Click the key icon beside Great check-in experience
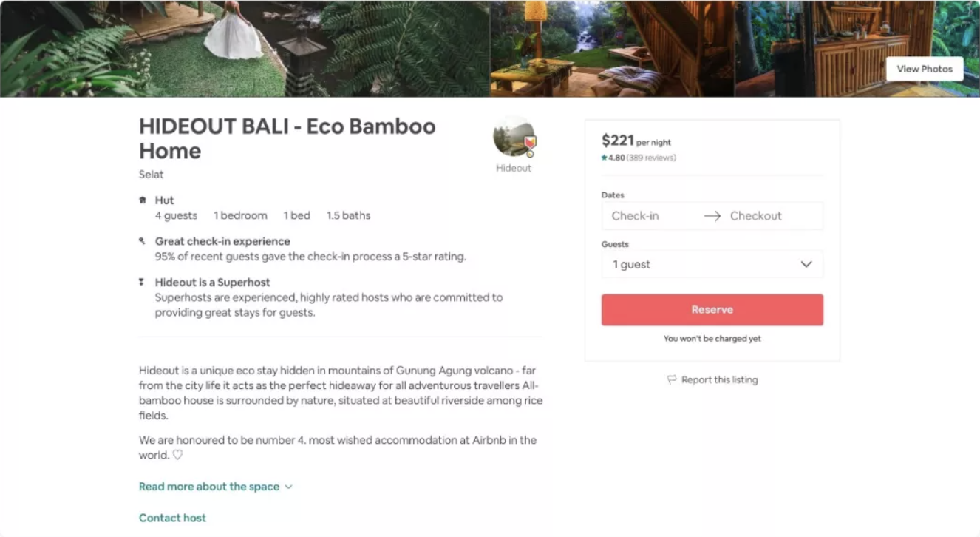Viewport: 980px width, 537px height. coord(142,241)
